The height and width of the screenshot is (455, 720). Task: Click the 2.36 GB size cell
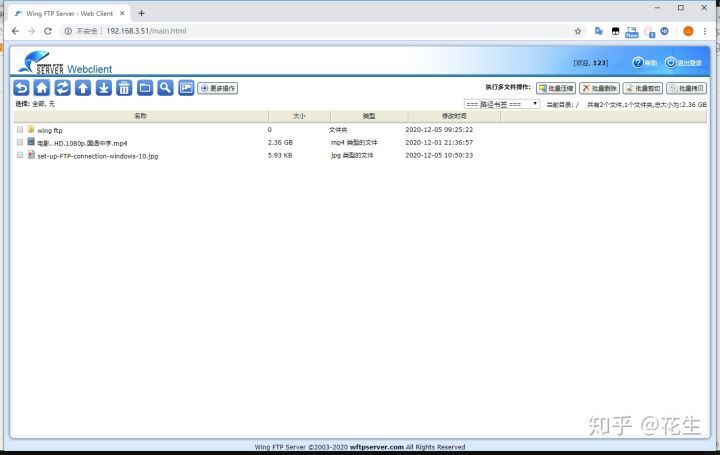coord(280,142)
